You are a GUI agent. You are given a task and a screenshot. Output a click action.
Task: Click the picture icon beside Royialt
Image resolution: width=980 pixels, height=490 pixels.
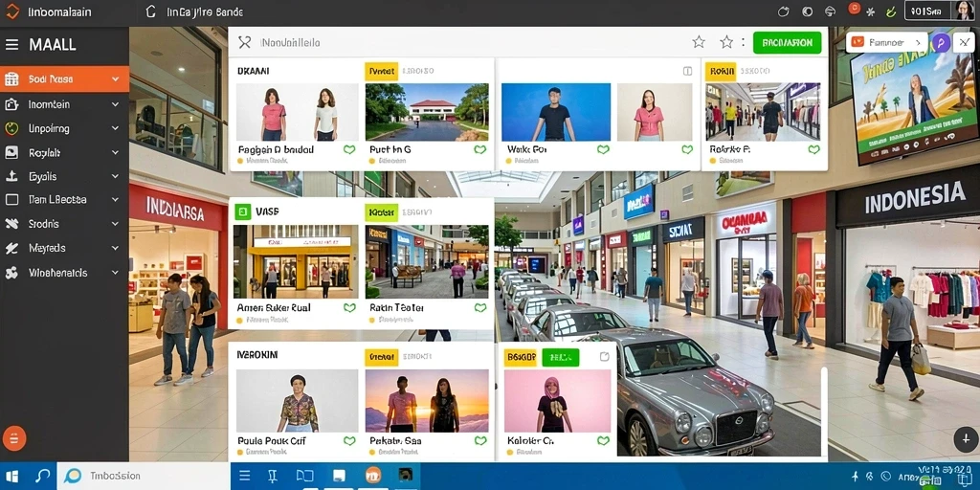pos(11,152)
